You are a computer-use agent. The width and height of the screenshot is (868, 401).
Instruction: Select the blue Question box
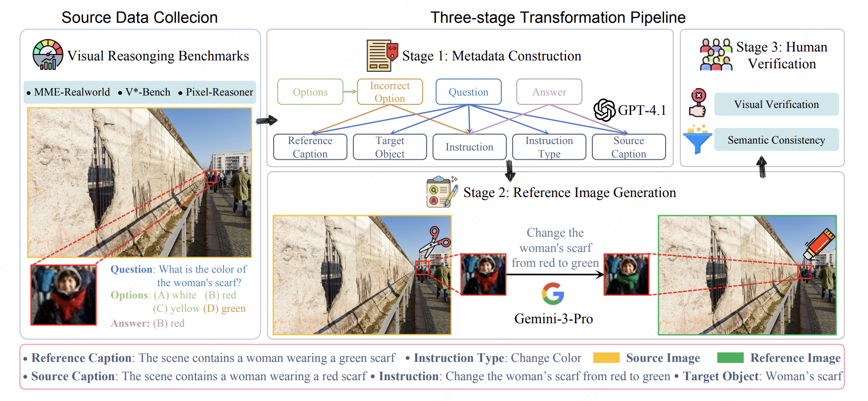(x=469, y=92)
